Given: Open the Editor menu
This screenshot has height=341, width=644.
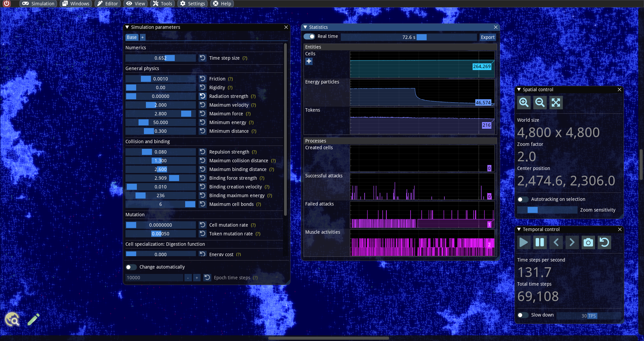Looking at the screenshot, I should tap(108, 4).
